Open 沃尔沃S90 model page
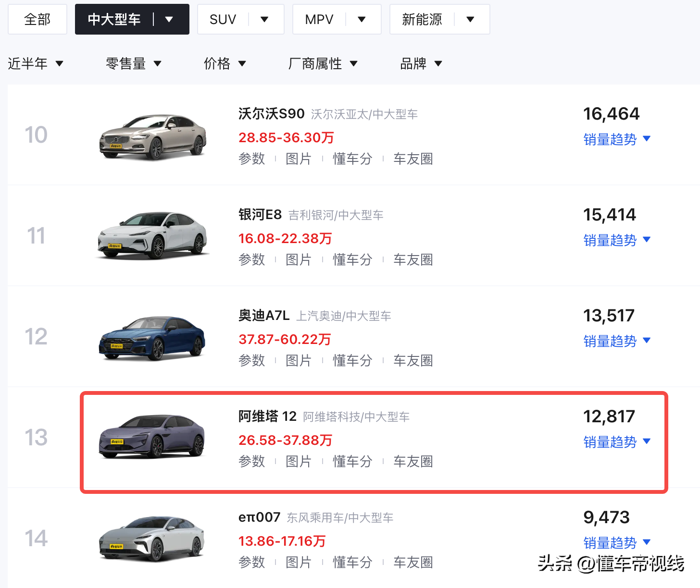 [272, 114]
